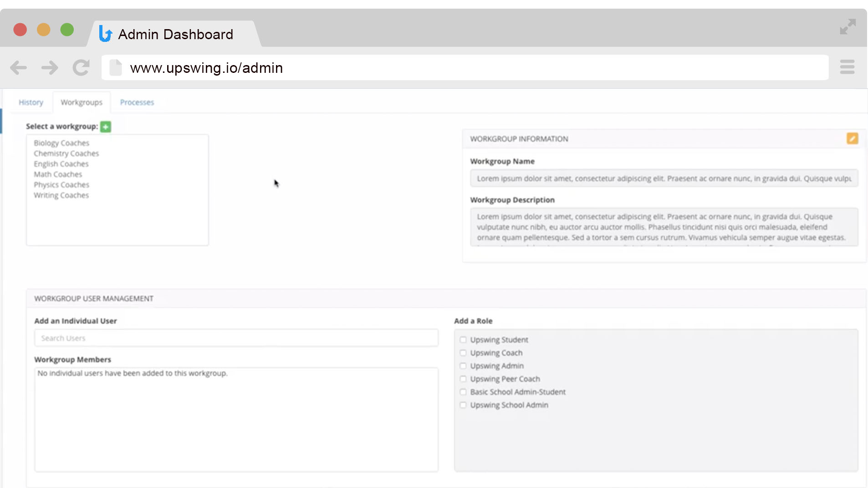Reload the page with the refresh icon

click(81, 68)
